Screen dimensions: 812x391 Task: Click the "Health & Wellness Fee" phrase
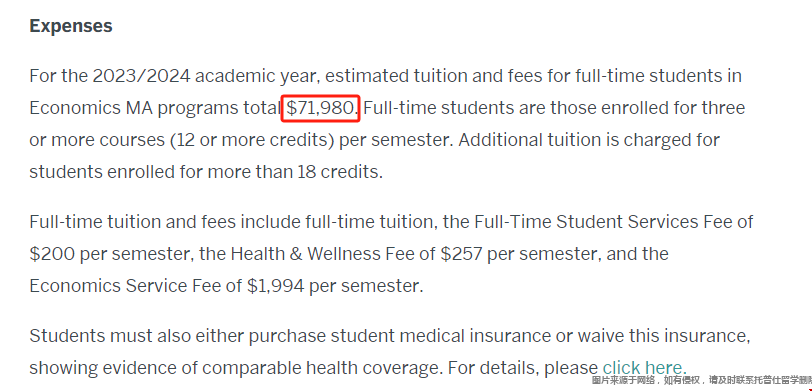tap(333, 254)
